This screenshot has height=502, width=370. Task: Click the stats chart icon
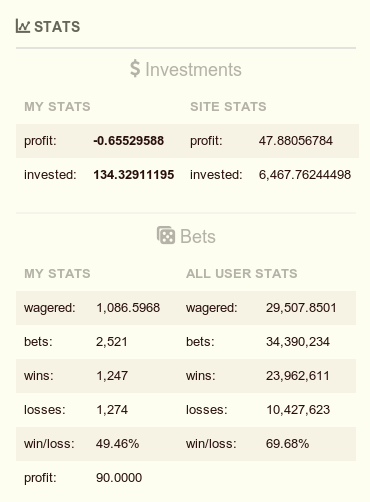point(23,26)
